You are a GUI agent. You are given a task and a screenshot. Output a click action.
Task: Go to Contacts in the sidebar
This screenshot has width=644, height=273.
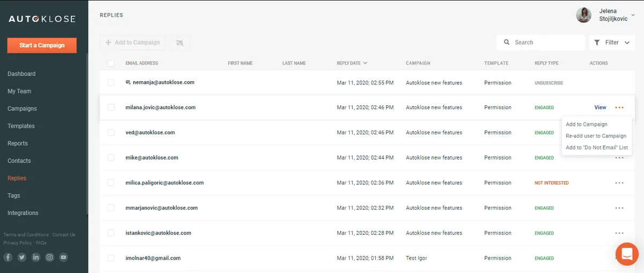click(x=19, y=161)
